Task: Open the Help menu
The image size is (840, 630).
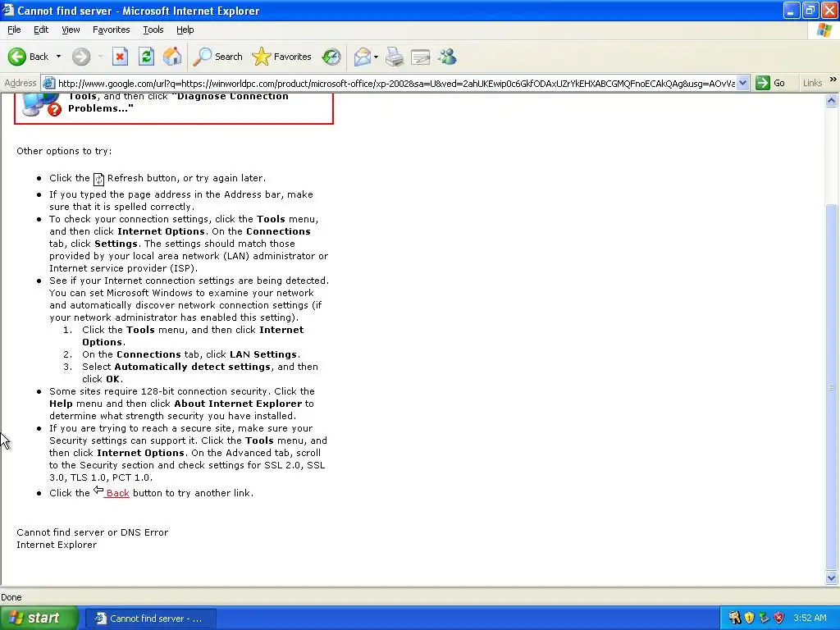Action: 185,30
